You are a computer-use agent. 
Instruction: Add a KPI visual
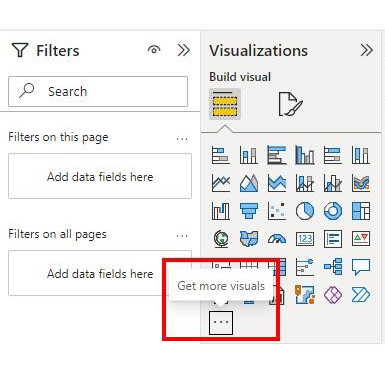[361, 239]
